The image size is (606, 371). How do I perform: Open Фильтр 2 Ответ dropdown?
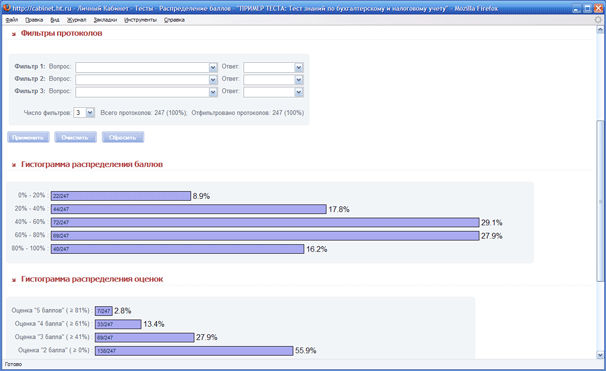click(x=298, y=80)
